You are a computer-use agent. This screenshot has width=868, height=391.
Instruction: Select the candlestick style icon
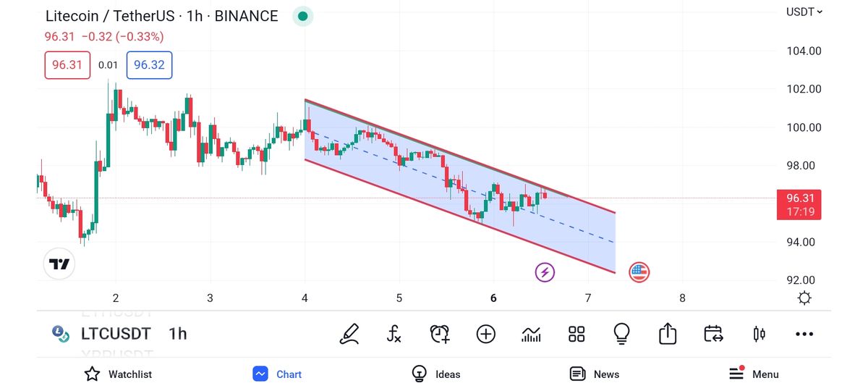(759, 334)
